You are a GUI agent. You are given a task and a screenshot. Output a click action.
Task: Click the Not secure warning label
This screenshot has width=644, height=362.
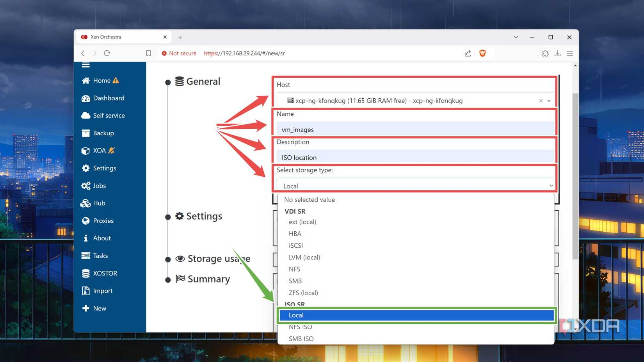(x=179, y=53)
